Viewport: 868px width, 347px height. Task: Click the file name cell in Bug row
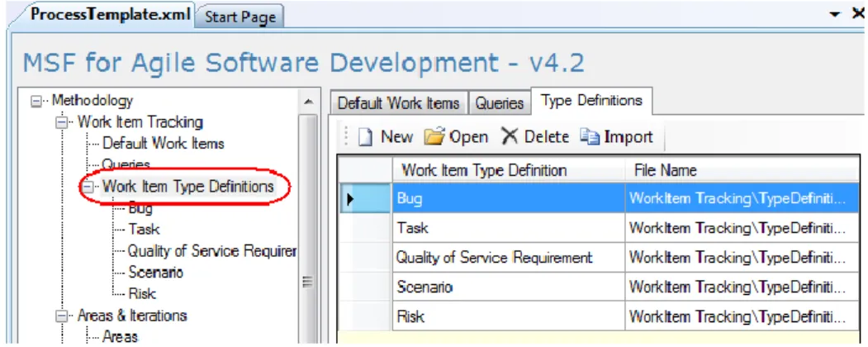tap(742, 197)
